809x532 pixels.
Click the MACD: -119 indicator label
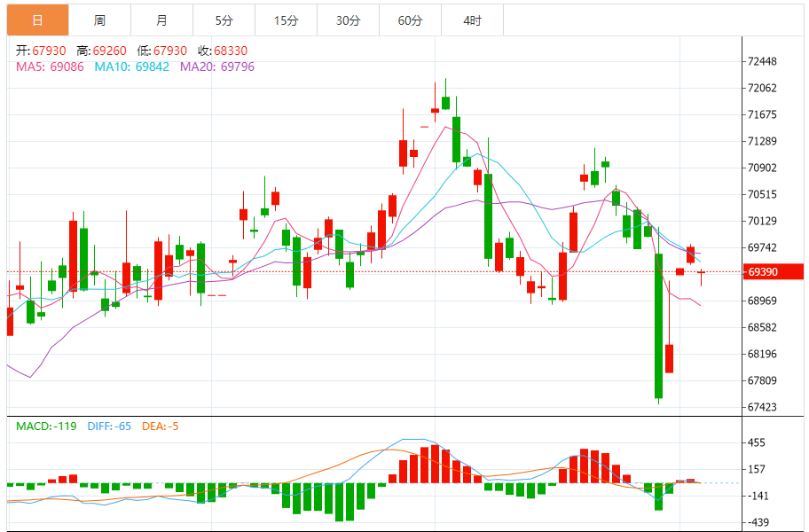pyautogui.click(x=48, y=426)
